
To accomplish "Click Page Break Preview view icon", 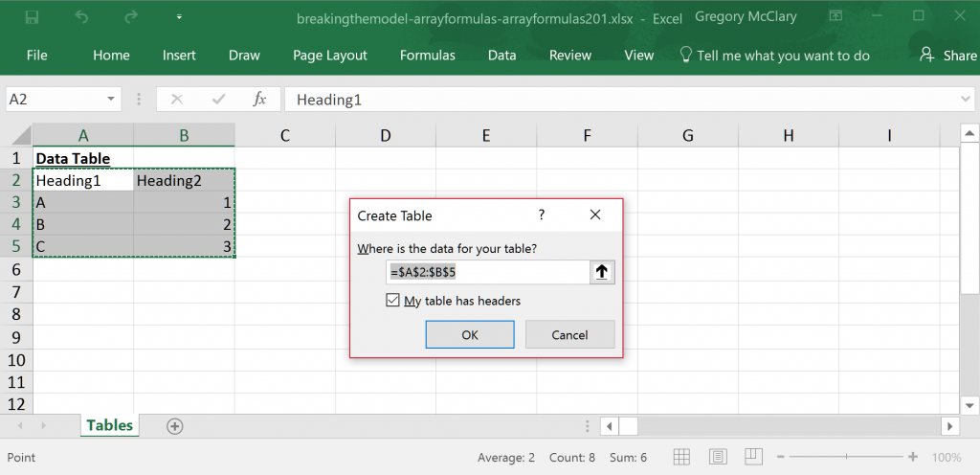I will click(755, 457).
